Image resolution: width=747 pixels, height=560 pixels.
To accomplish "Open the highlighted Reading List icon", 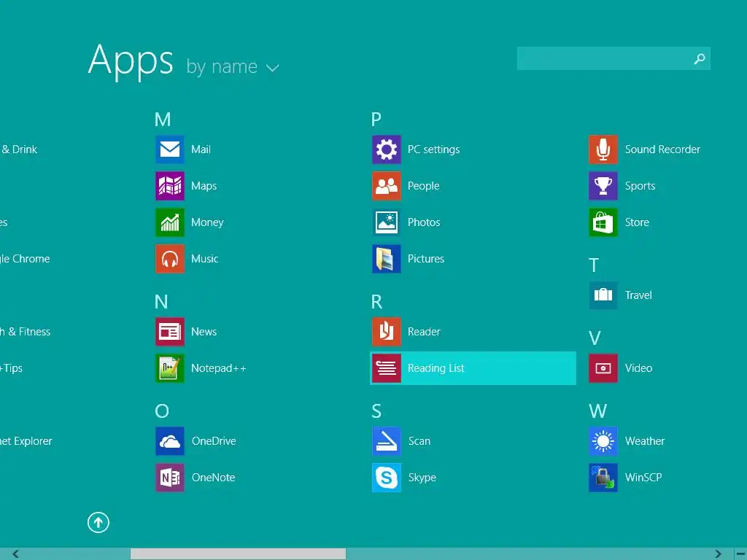I will click(x=387, y=368).
